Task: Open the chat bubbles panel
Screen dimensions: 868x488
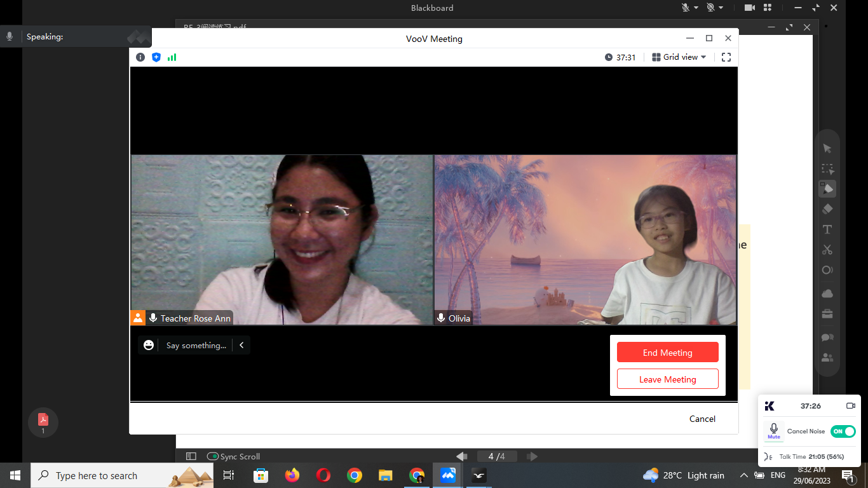Action: click(827, 337)
